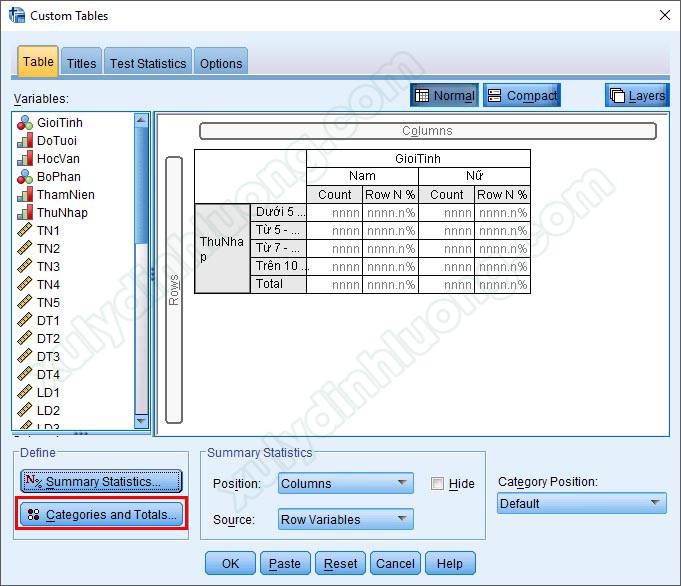Expand the Source dropdown
Viewport: 681px width, 586px height.
pos(345,519)
